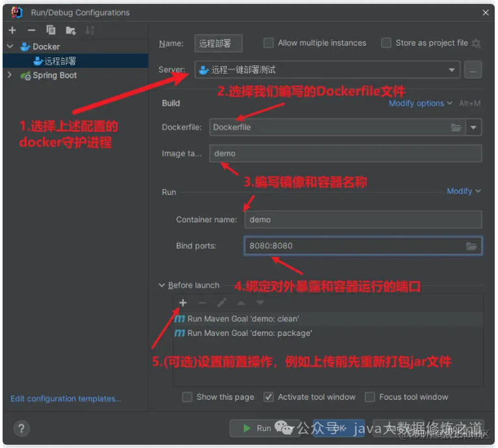Move the Before launch task down
Screen dimensions: 498x448
(260, 303)
